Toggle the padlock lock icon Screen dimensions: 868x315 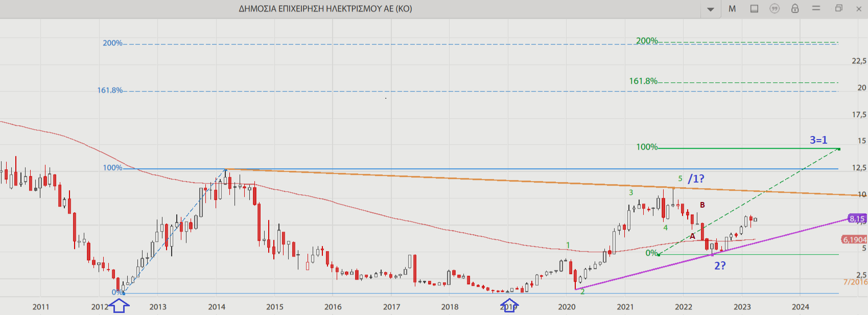pyautogui.click(x=795, y=8)
